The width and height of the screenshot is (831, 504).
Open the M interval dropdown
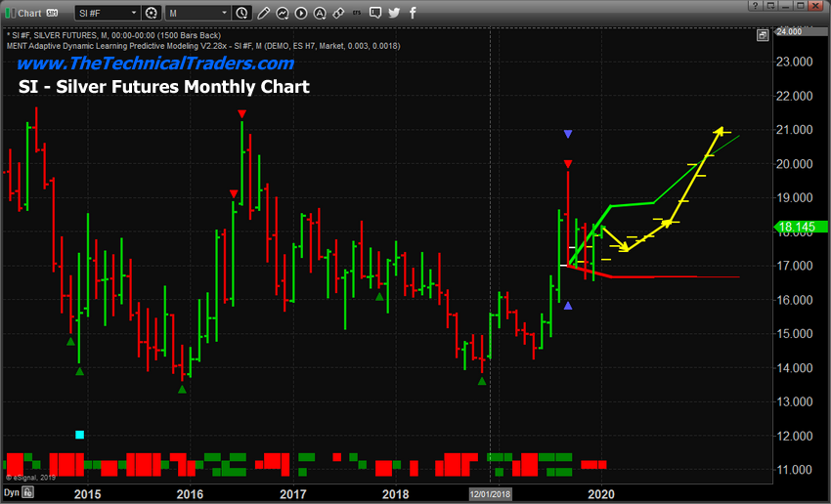[197, 13]
